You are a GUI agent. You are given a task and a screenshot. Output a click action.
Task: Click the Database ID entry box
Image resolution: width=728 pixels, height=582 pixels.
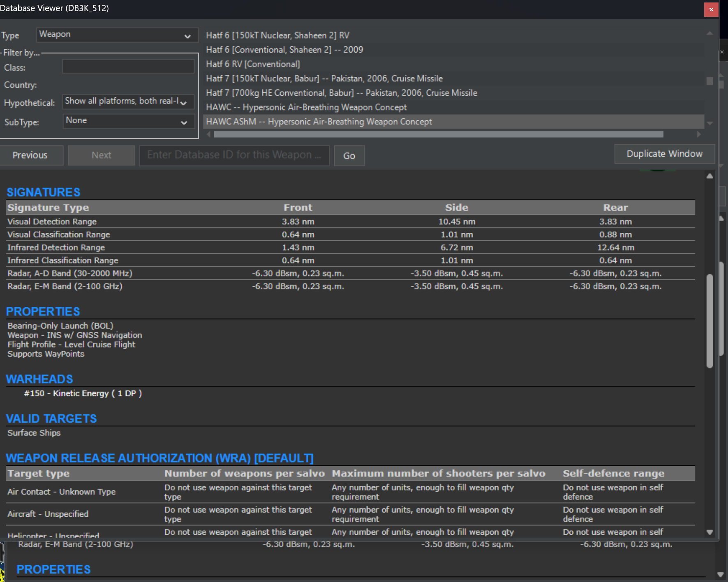click(234, 155)
